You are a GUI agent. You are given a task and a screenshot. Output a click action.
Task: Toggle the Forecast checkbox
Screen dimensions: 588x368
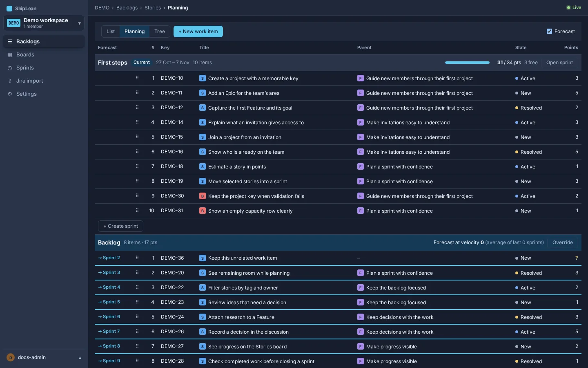point(549,31)
